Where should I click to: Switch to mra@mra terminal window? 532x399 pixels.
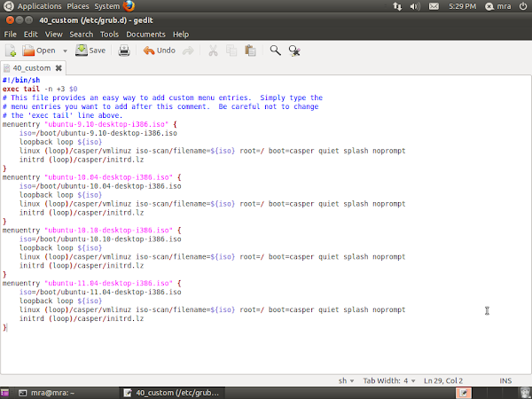click(66, 393)
